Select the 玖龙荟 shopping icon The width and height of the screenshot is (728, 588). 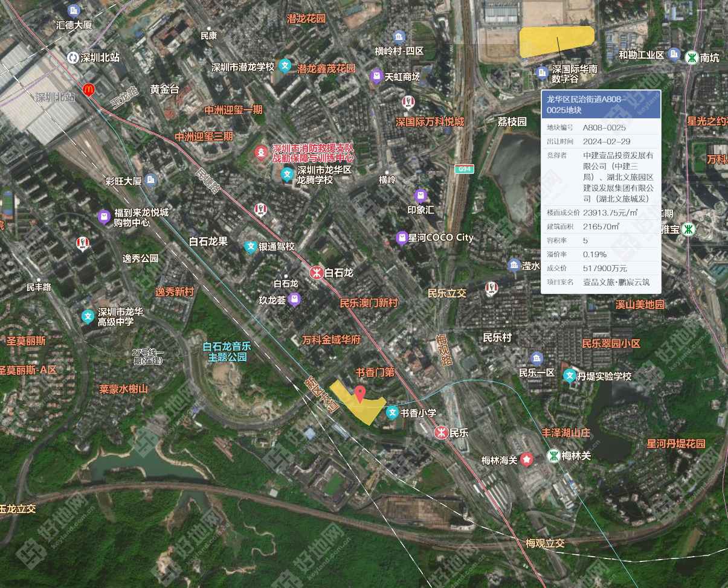[294, 299]
